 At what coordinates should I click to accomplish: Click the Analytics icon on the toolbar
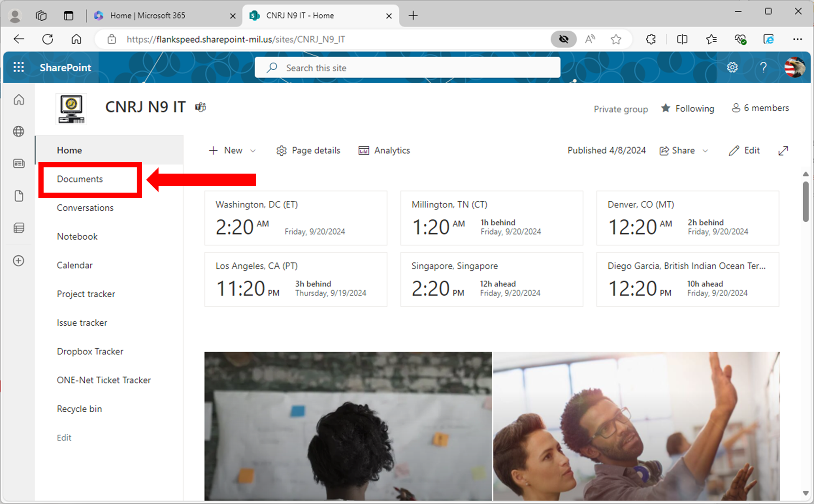pyautogui.click(x=364, y=150)
